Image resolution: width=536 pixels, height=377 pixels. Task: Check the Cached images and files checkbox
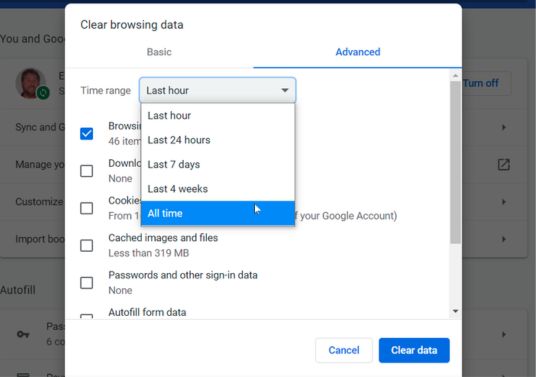86,245
